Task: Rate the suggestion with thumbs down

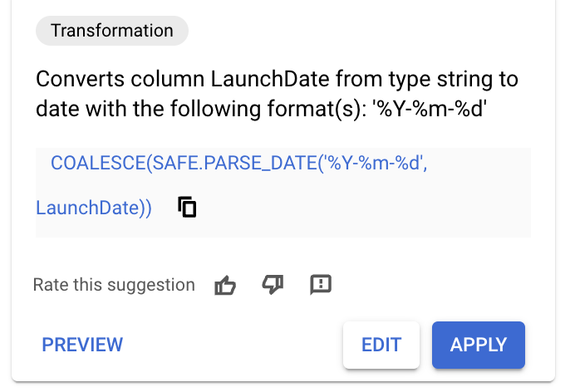Action: click(273, 285)
